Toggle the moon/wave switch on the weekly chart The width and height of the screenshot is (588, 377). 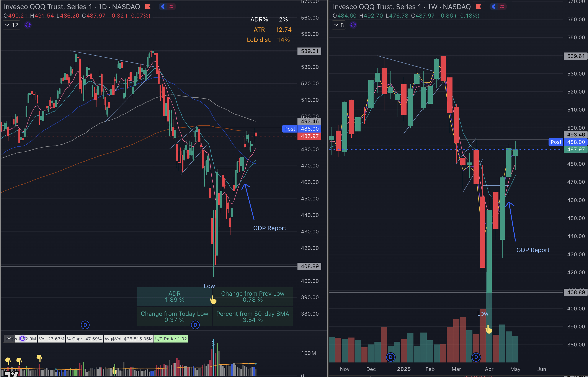(498, 7)
